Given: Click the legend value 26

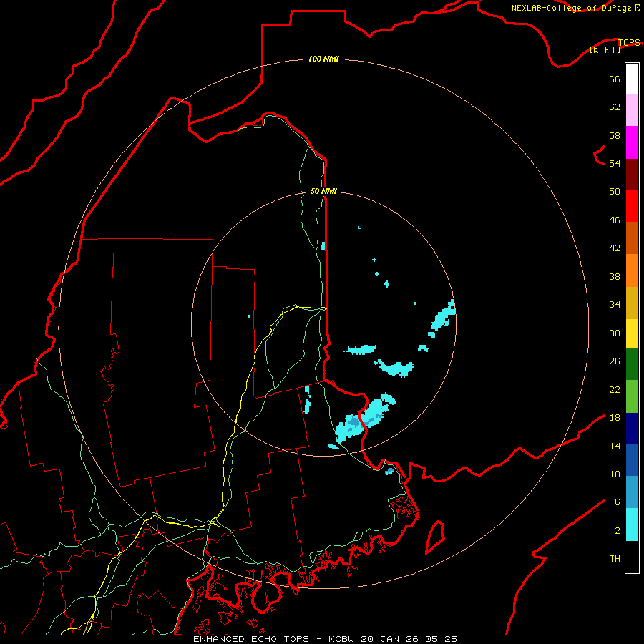Looking at the screenshot, I should click(x=615, y=361).
